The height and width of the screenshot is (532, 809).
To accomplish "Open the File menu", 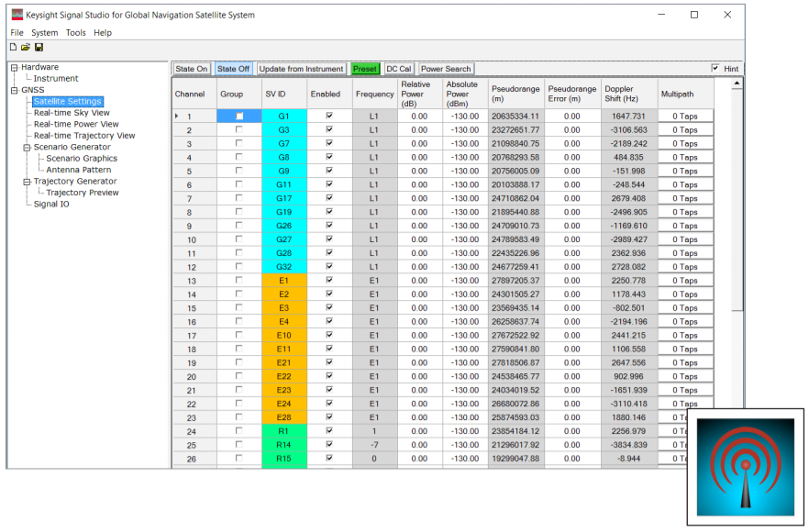I will (x=17, y=32).
